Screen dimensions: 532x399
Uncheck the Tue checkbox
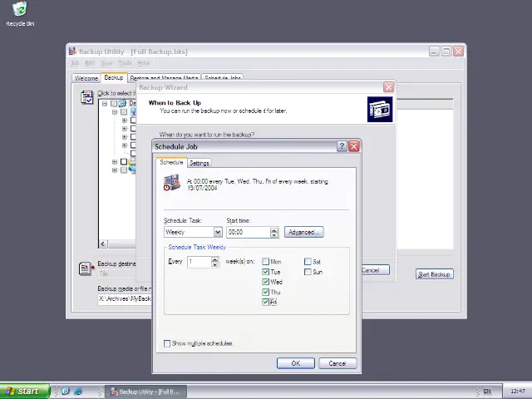pyautogui.click(x=266, y=272)
